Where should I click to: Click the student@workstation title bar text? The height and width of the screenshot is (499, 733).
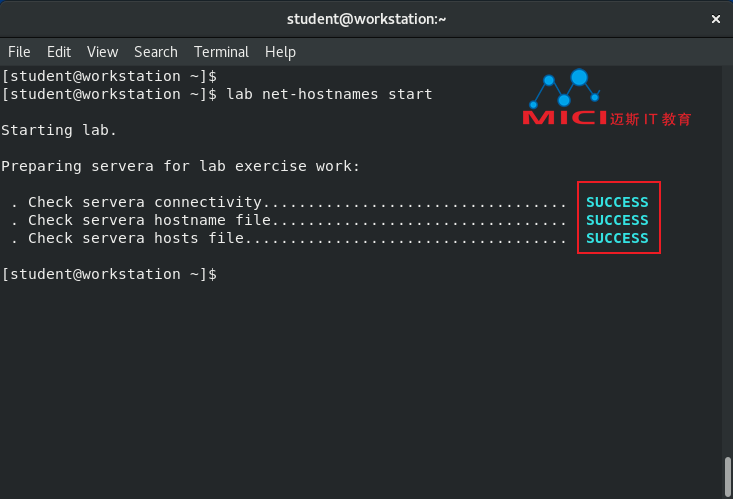click(366, 19)
